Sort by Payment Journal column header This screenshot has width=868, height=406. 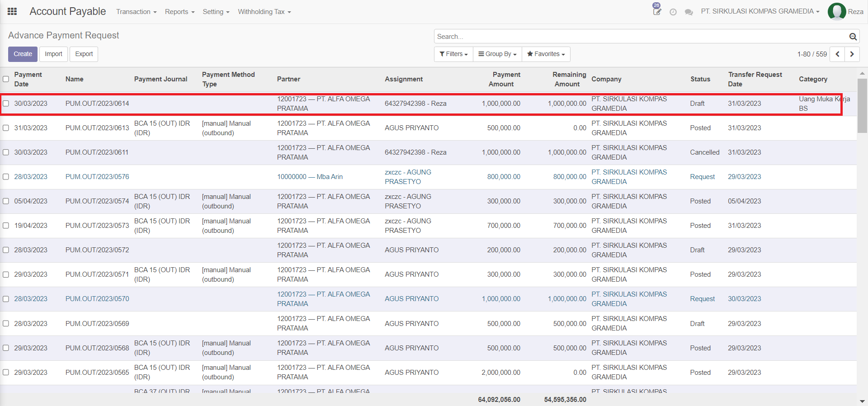click(x=160, y=79)
